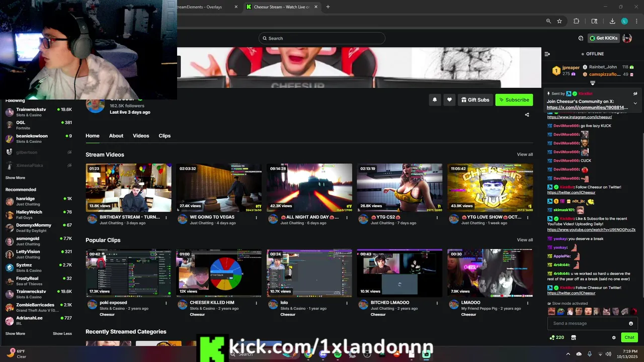Open the emoji picker in chat
The width and height of the screenshot is (644, 362).
coord(631,323)
